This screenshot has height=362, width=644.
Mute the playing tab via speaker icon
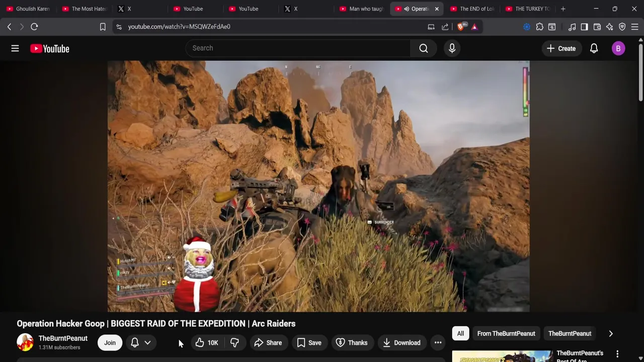[406, 9]
